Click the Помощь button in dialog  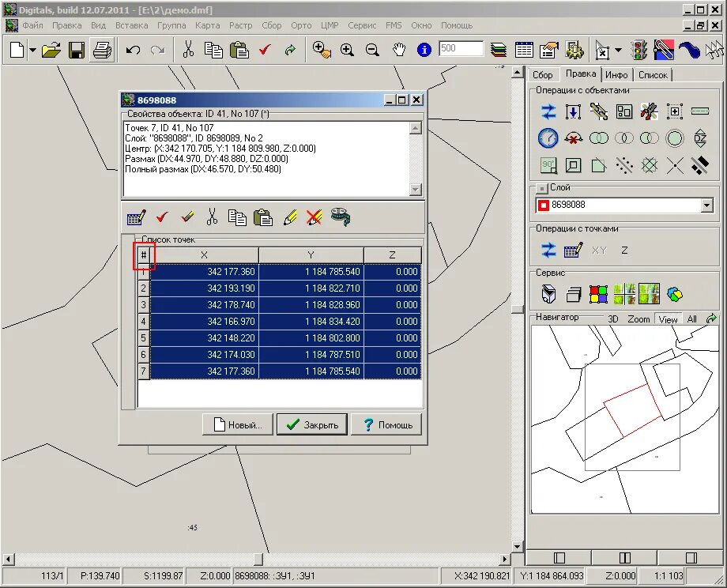coord(386,424)
